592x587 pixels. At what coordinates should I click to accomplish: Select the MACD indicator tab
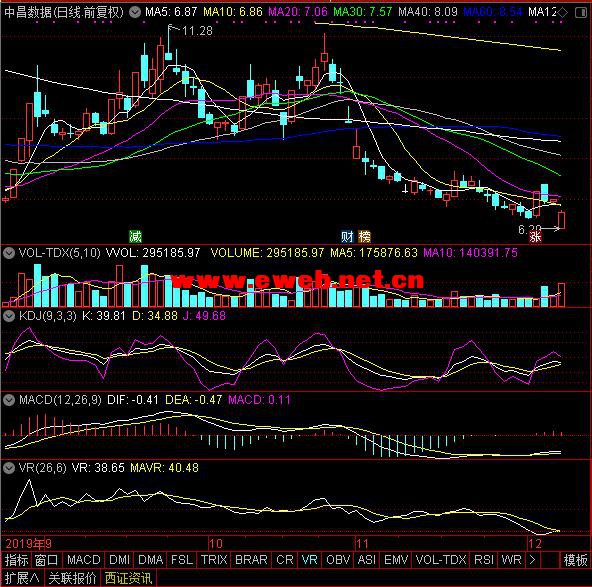click(x=83, y=559)
